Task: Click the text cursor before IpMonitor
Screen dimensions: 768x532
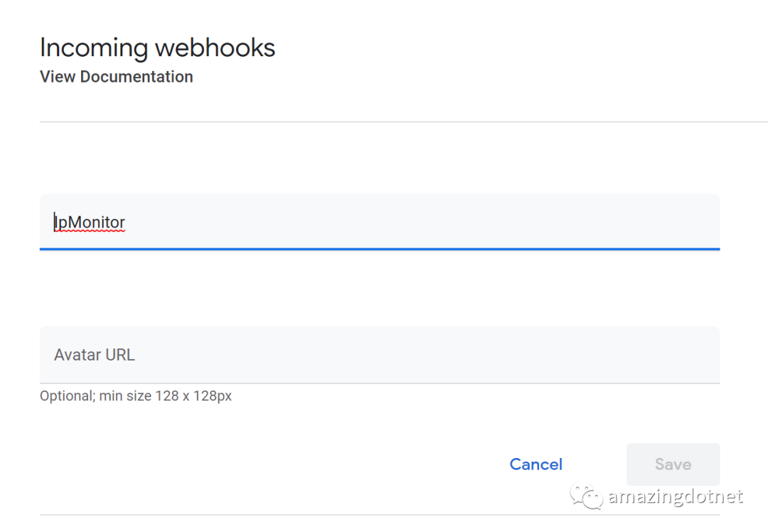Action: coord(54,222)
